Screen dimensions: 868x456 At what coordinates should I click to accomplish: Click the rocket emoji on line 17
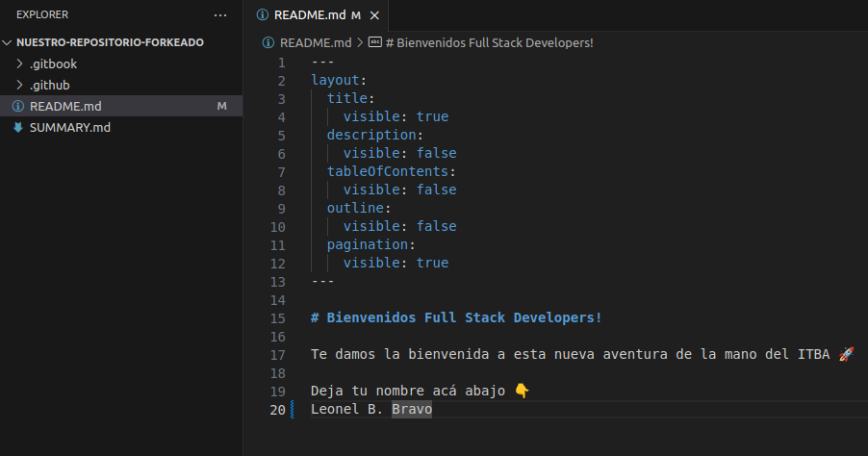(846, 354)
